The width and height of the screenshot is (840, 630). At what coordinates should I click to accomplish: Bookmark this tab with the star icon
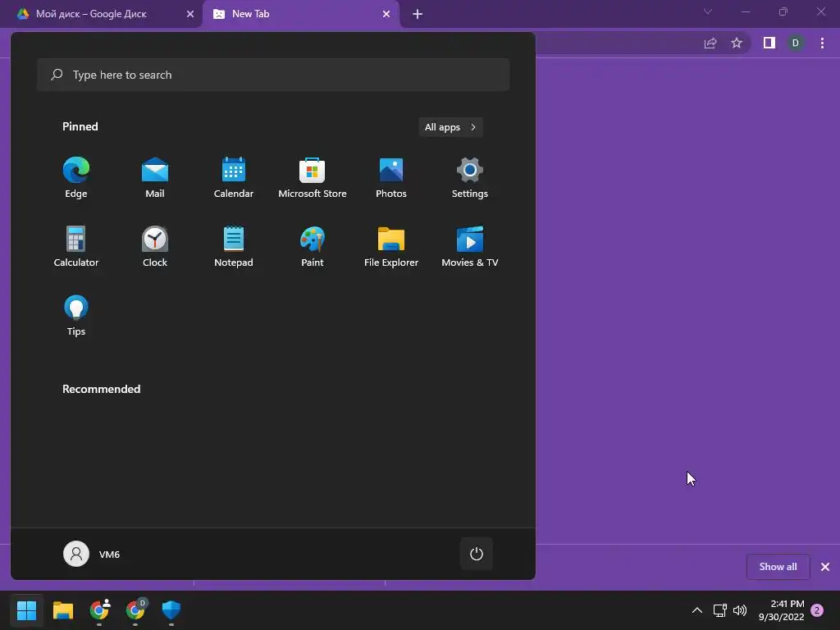point(737,43)
